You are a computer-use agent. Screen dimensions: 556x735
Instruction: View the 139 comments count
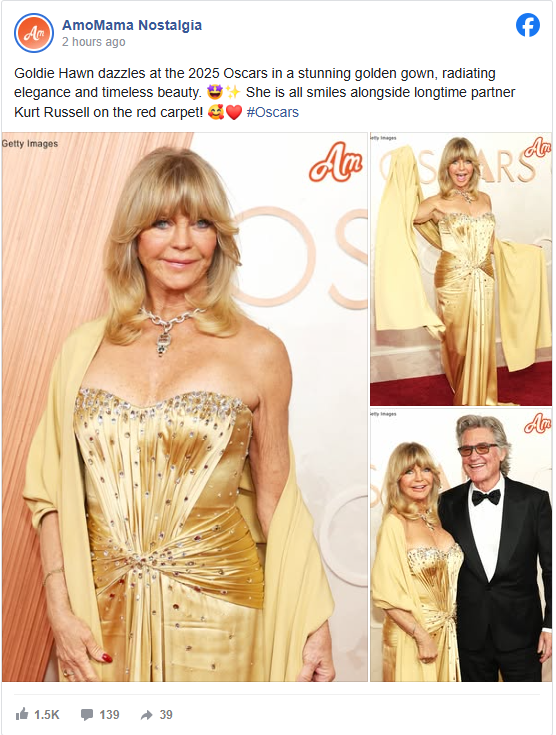coord(109,714)
